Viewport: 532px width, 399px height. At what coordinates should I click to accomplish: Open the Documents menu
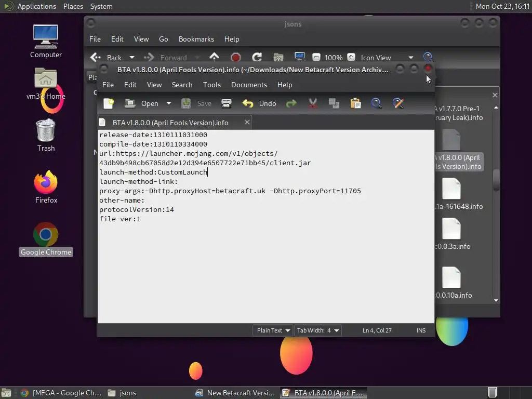coord(249,85)
